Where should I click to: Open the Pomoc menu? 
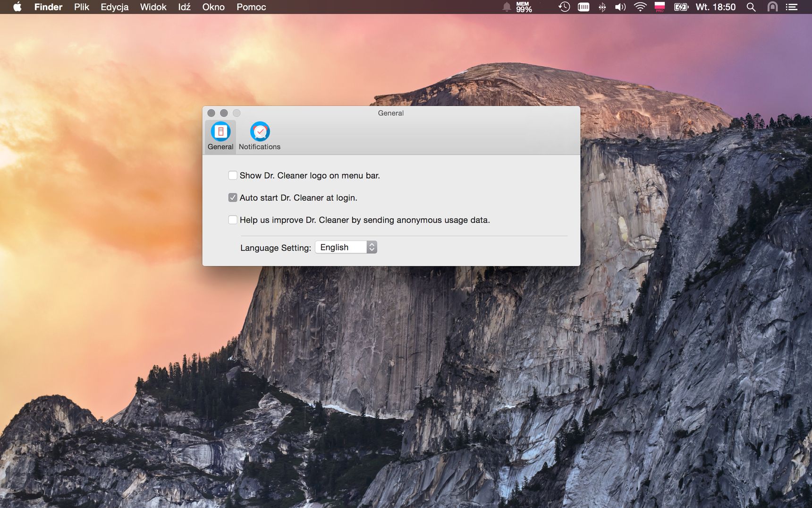point(251,7)
